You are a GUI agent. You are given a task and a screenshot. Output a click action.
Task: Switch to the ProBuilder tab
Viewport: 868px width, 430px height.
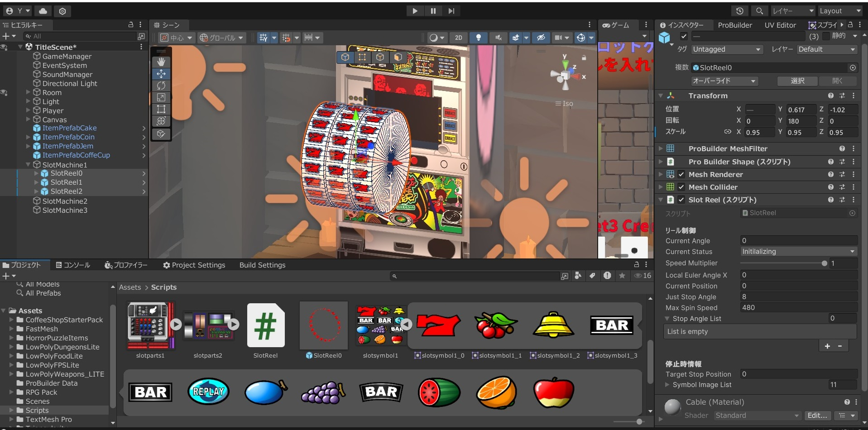[x=735, y=25]
